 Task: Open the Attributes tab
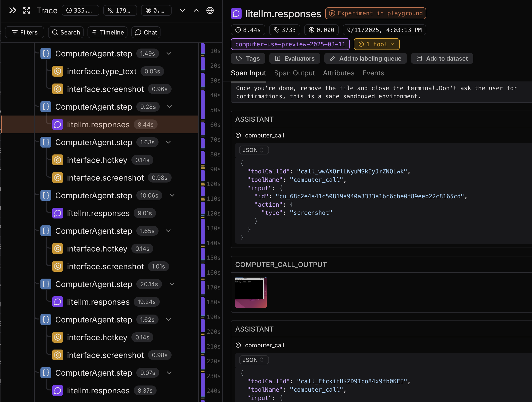tap(338, 73)
